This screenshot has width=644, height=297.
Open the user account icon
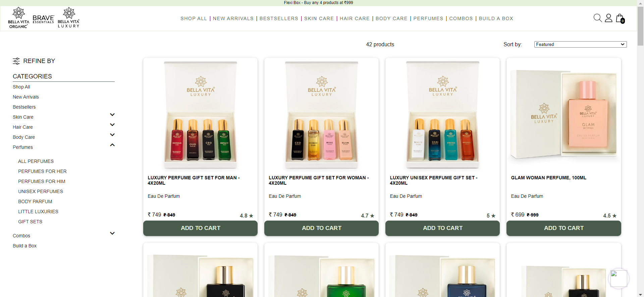[608, 18]
